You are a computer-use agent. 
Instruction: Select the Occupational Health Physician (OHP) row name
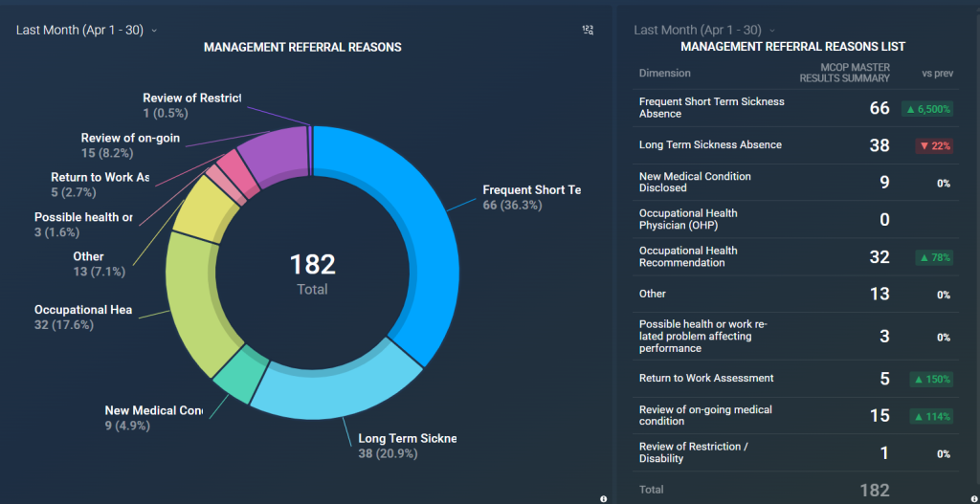pos(688,219)
